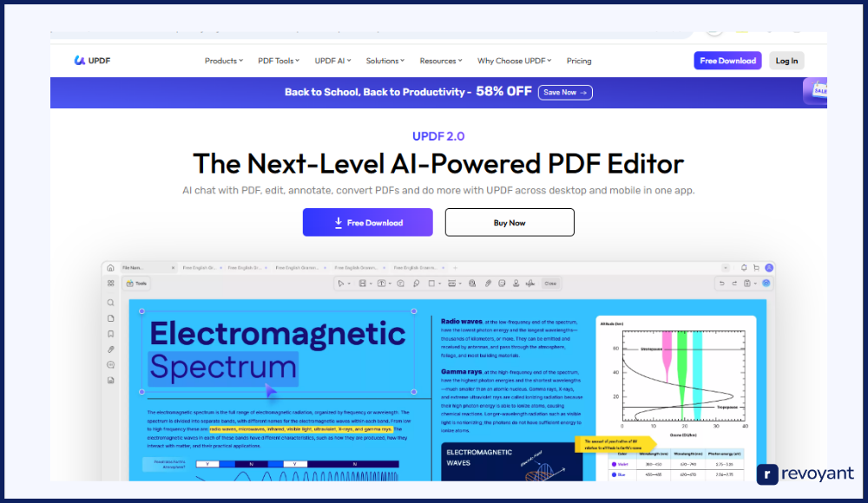Click the UPDF 2.0 heading text

pyautogui.click(x=438, y=136)
